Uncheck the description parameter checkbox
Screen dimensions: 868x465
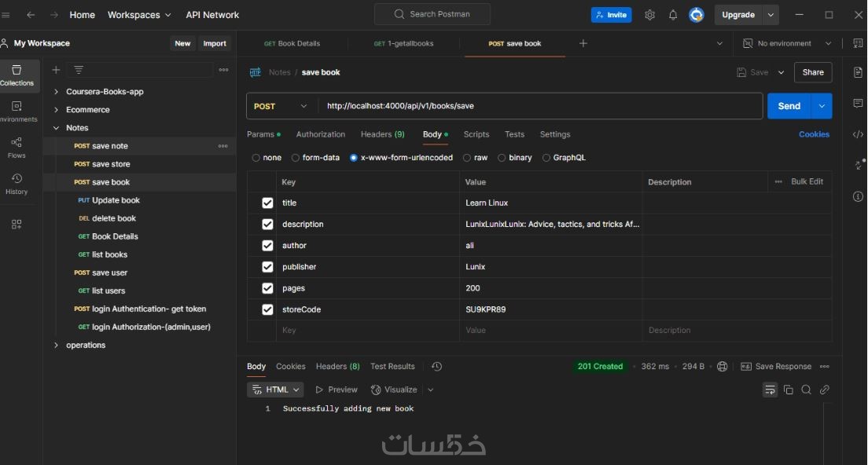[x=267, y=224]
